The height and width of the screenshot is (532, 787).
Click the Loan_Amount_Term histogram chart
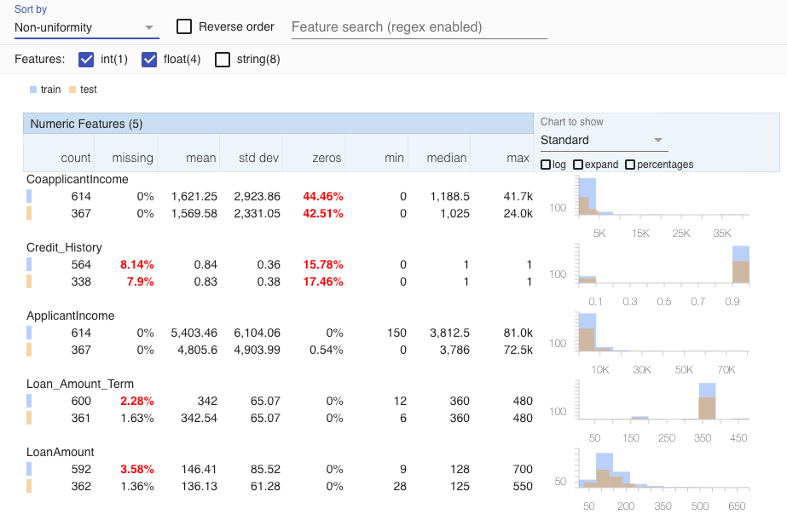[663, 402]
